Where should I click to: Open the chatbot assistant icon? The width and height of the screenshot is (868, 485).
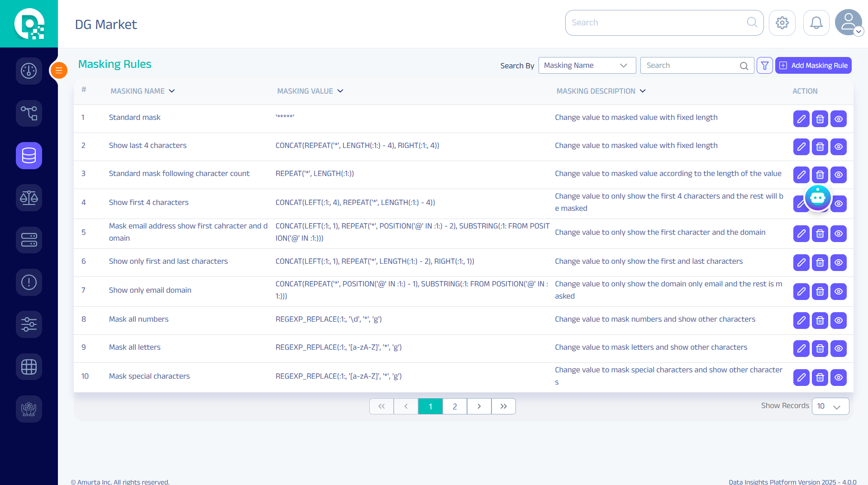[817, 197]
